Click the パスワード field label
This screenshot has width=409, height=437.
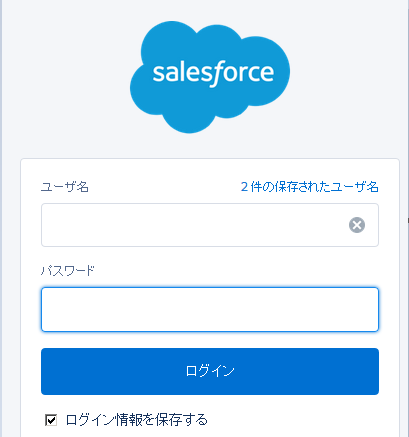click(x=68, y=270)
